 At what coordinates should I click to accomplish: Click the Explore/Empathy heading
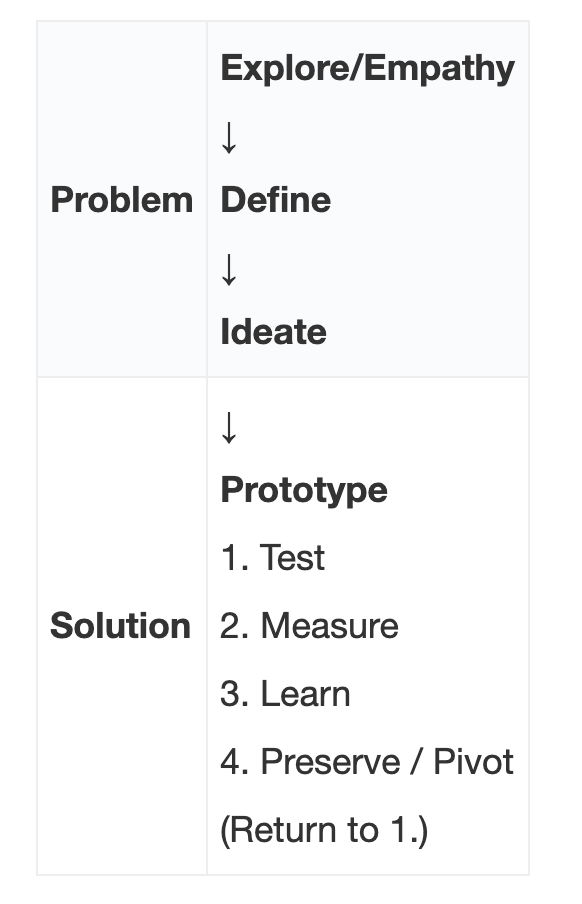(367, 69)
